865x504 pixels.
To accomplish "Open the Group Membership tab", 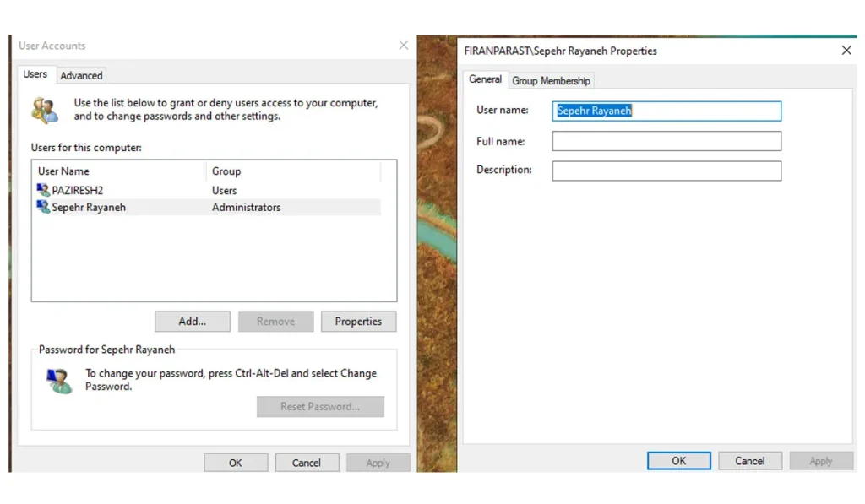I will [x=551, y=80].
